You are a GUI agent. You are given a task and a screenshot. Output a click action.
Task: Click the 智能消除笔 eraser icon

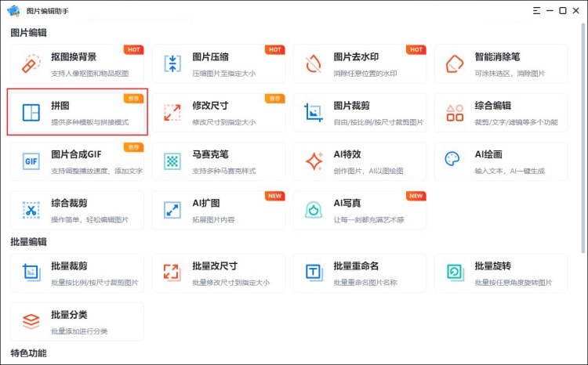(x=455, y=63)
